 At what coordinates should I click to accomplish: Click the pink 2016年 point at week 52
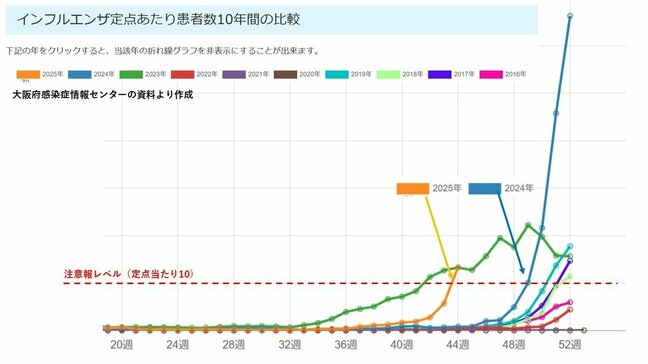point(570,302)
